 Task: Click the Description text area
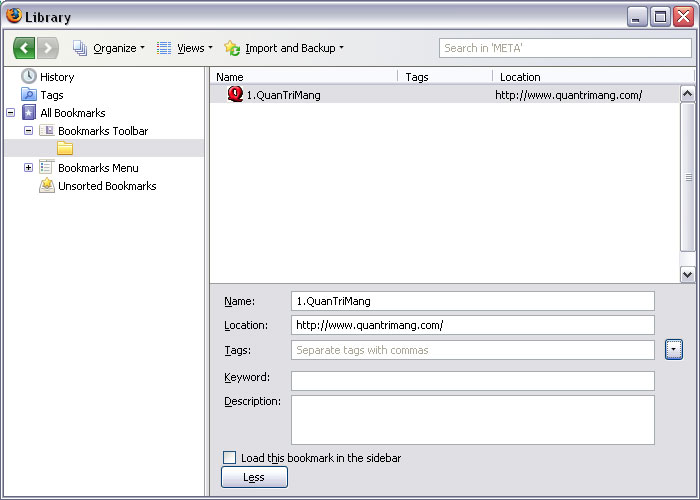tap(473, 420)
